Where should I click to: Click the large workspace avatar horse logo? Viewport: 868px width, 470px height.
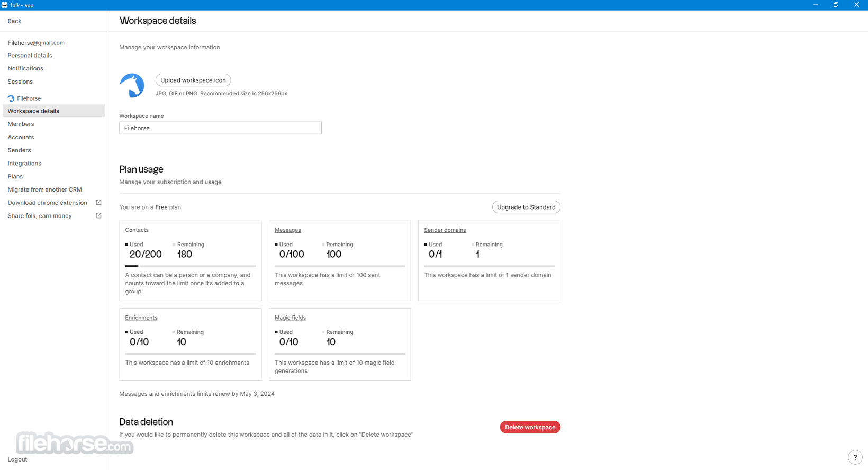pyautogui.click(x=132, y=85)
